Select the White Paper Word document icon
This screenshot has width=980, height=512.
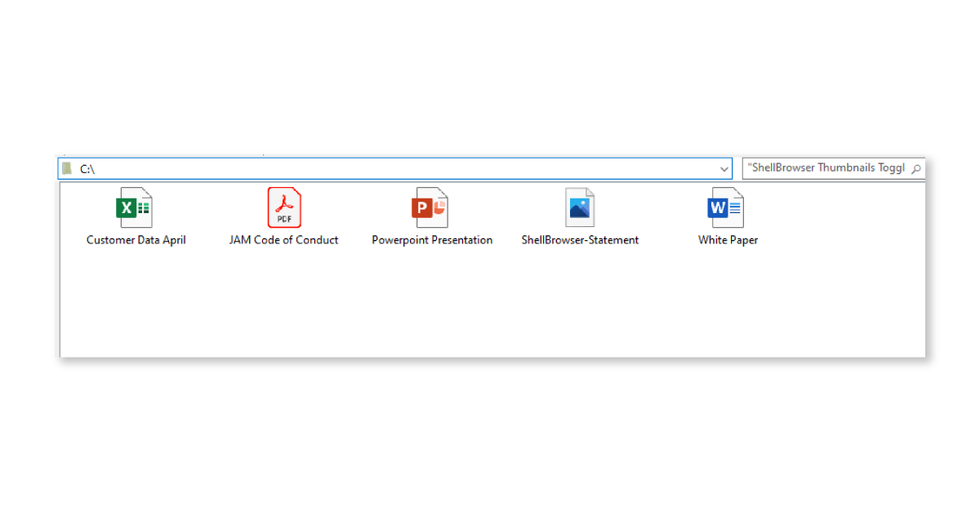(x=726, y=208)
